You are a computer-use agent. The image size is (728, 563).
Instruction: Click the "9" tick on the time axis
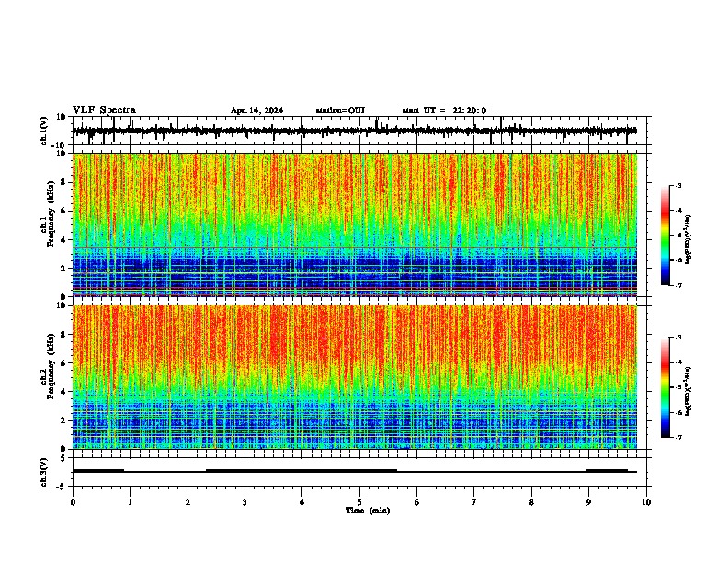(x=588, y=502)
